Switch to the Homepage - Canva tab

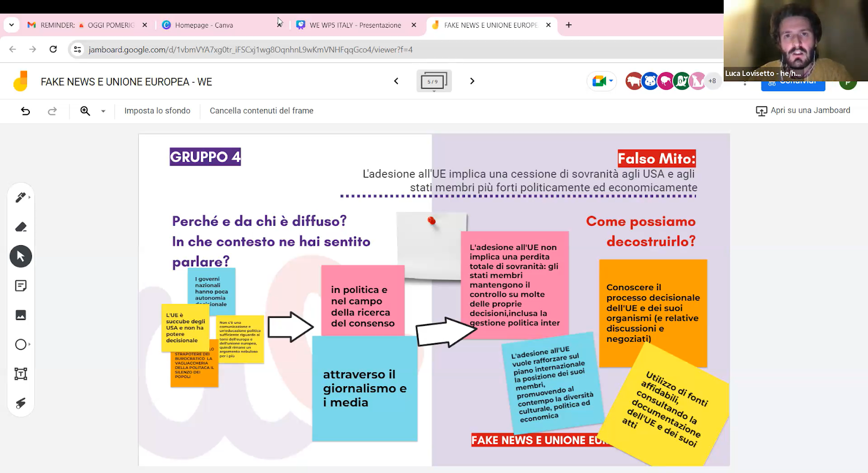coord(204,25)
